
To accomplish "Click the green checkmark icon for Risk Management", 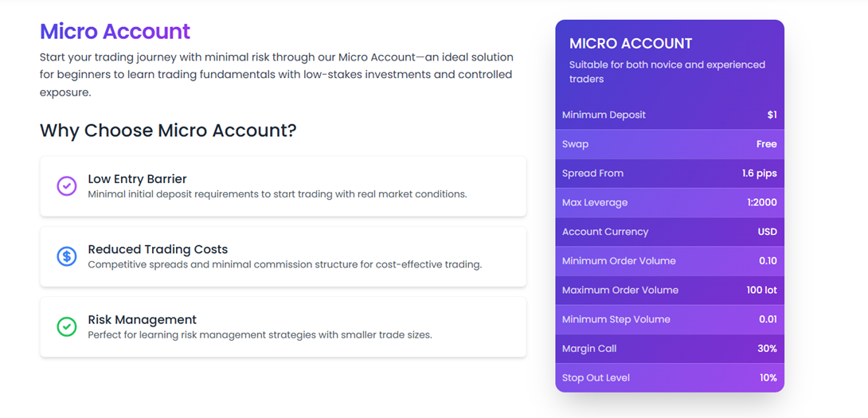I will point(66,326).
